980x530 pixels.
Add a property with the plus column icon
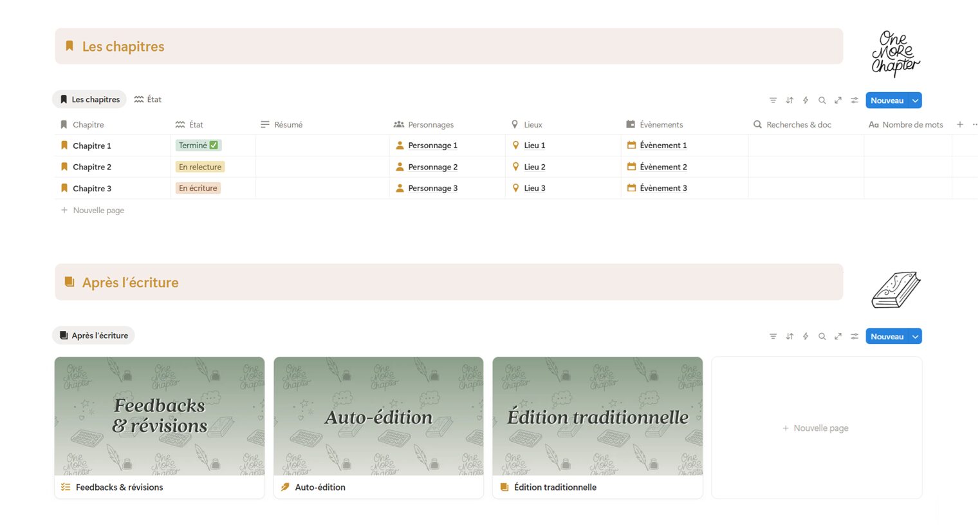(959, 124)
